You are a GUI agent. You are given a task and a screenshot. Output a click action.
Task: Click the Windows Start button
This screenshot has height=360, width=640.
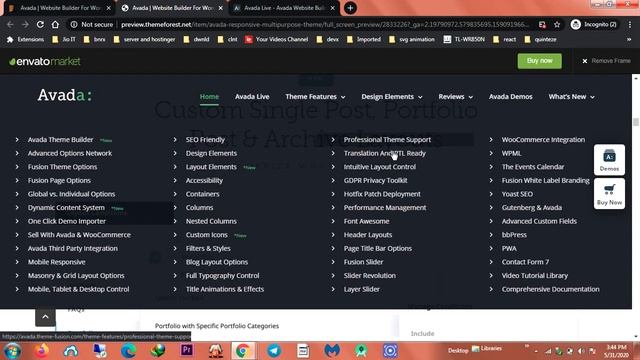click(x=12, y=351)
